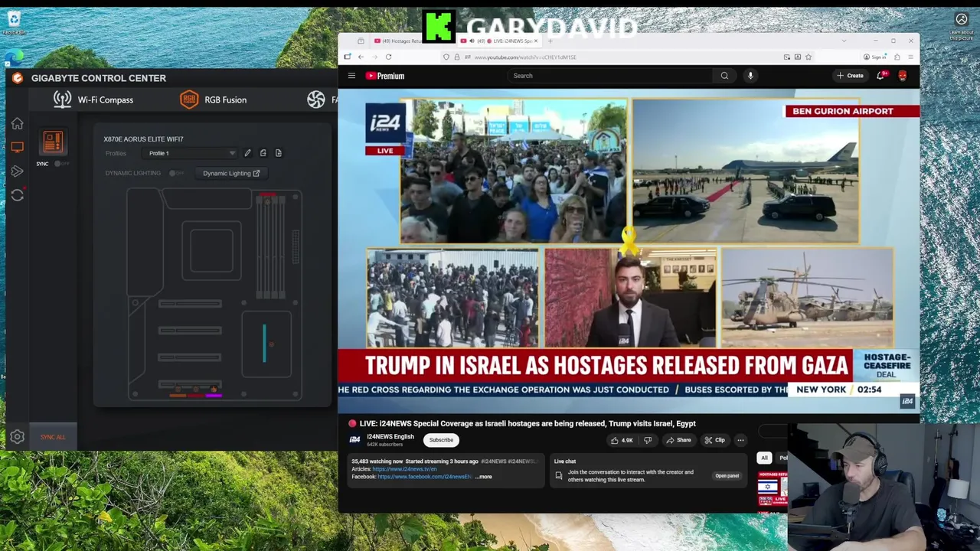Open the browser tab list dropdown arrow
The image size is (980, 551).
coord(844,41)
